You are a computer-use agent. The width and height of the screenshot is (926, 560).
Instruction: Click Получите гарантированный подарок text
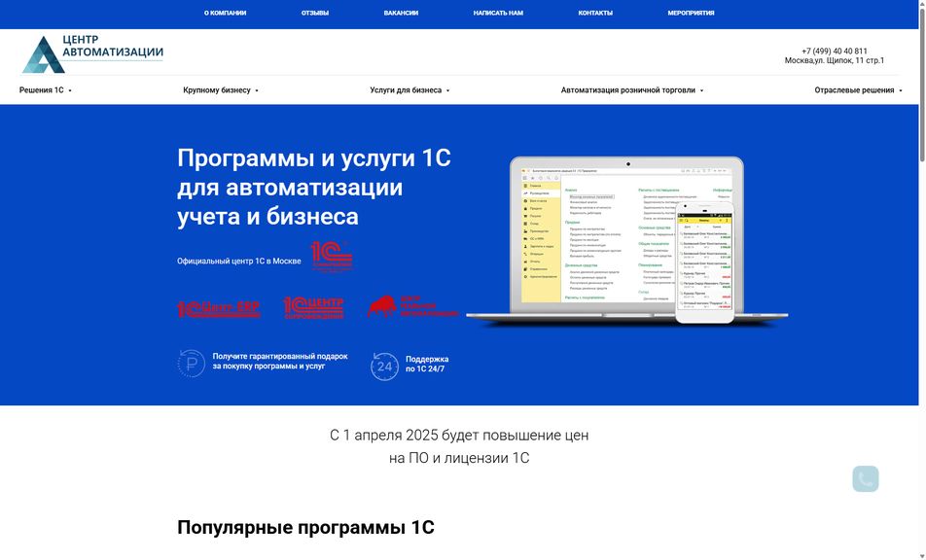click(x=280, y=361)
